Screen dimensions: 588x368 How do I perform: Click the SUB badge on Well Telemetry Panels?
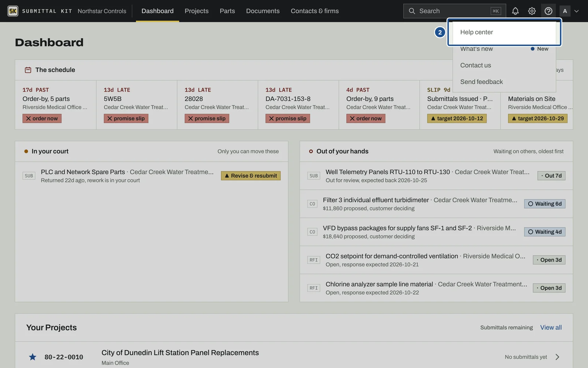point(314,176)
